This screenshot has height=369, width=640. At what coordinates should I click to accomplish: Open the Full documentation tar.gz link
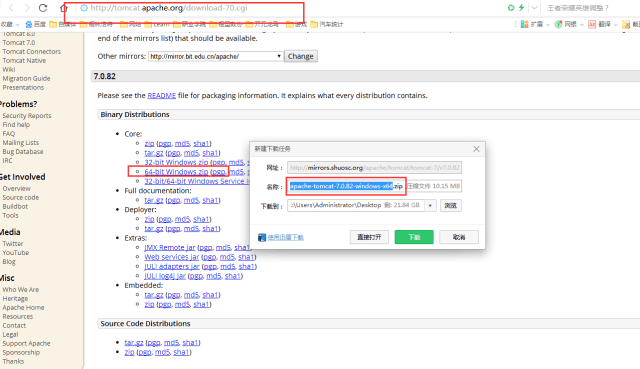(154, 200)
